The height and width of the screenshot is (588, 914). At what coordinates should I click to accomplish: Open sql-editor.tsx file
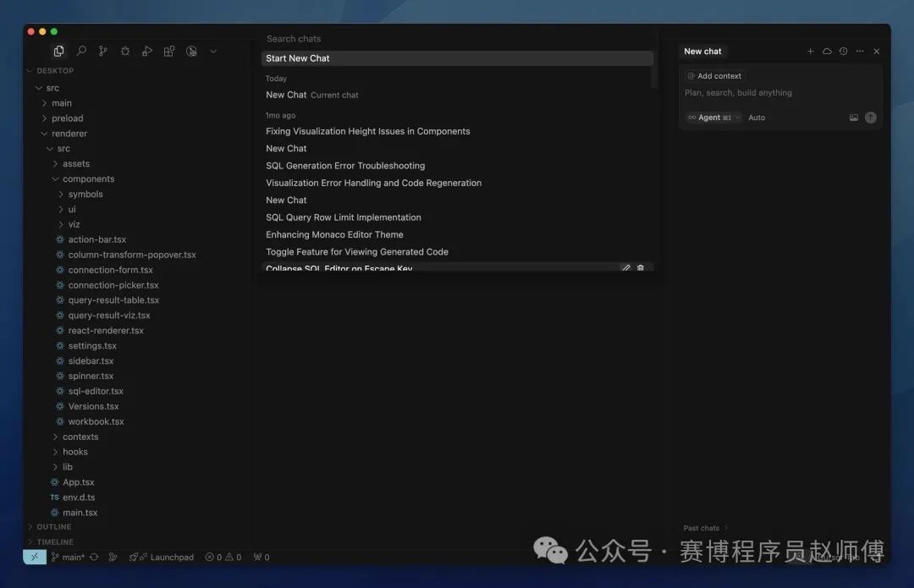pos(96,391)
